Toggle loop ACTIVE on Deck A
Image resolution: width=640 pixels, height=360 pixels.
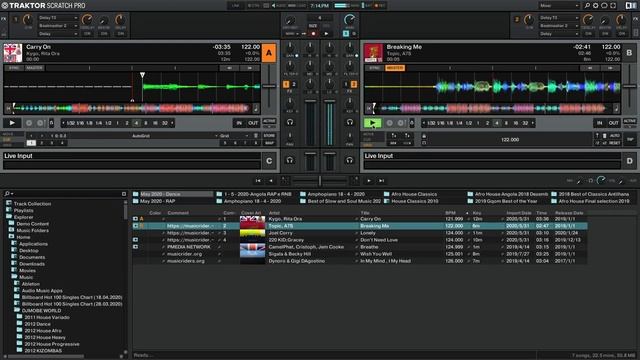(269, 121)
